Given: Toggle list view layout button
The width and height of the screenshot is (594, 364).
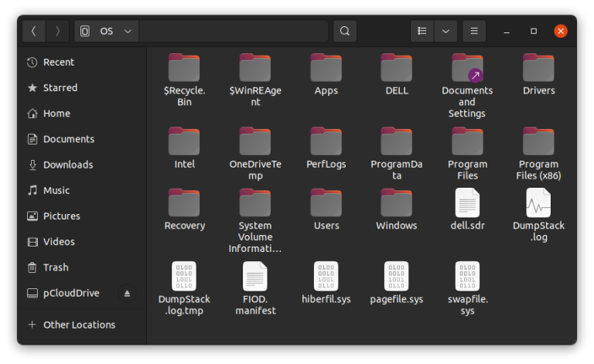Looking at the screenshot, I should click(x=422, y=31).
